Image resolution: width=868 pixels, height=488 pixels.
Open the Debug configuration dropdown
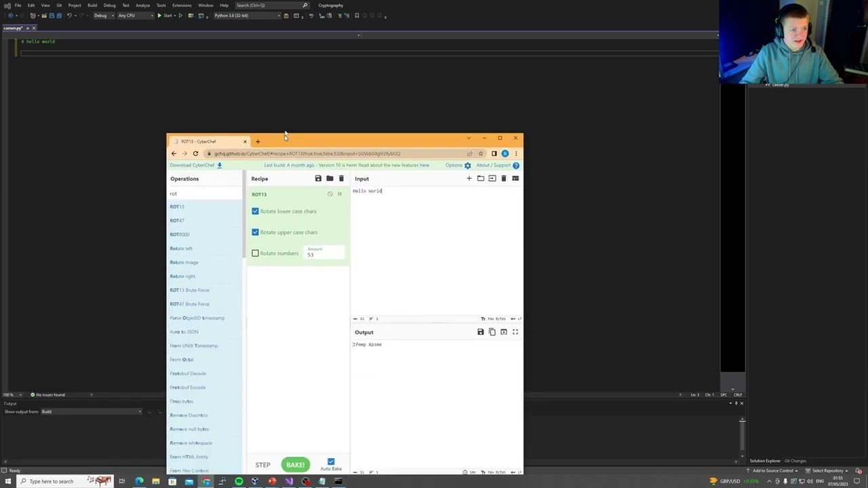[x=102, y=16]
